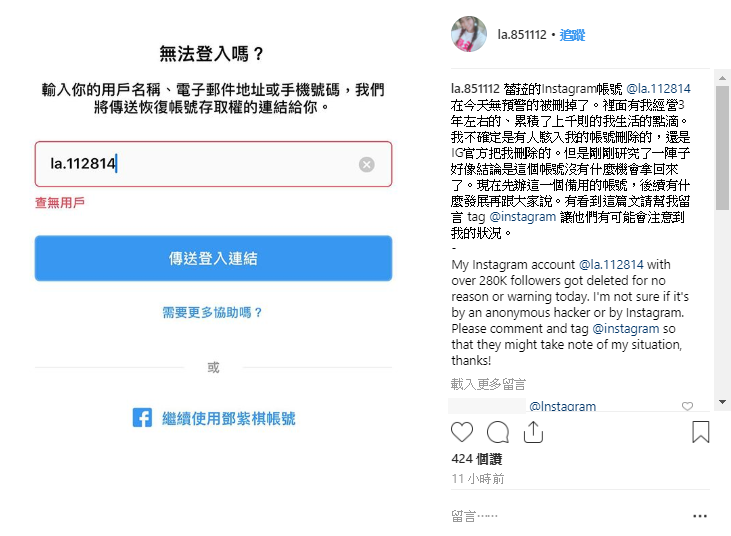Click the Facebook logo icon

coord(142,418)
